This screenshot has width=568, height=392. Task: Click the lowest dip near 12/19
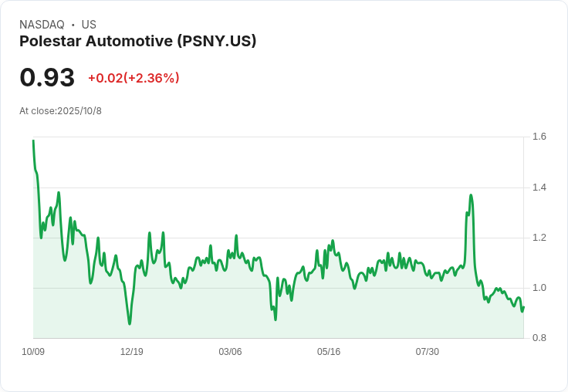click(130, 323)
